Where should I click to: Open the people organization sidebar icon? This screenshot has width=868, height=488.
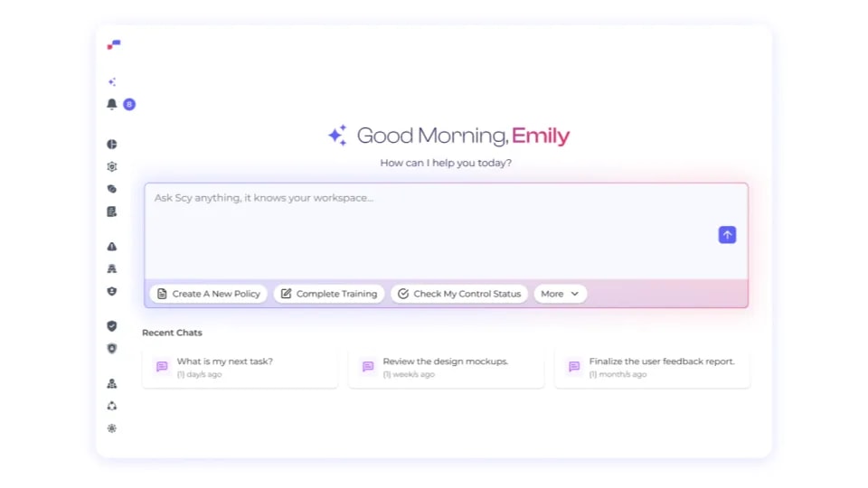[x=112, y=383]
